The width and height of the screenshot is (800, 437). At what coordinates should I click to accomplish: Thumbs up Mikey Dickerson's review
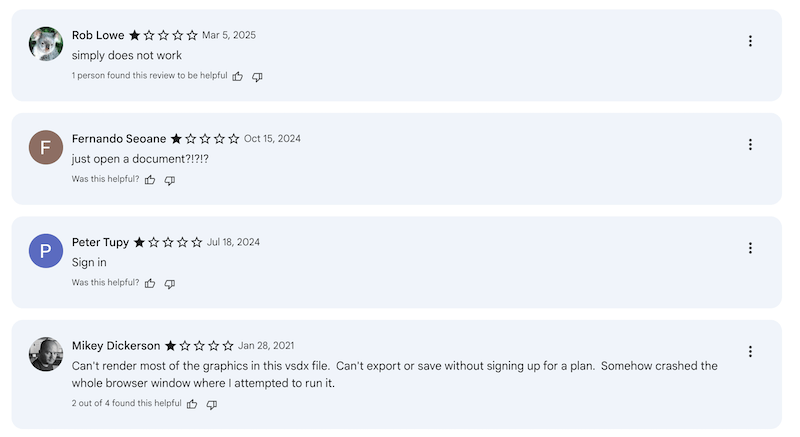192,404
